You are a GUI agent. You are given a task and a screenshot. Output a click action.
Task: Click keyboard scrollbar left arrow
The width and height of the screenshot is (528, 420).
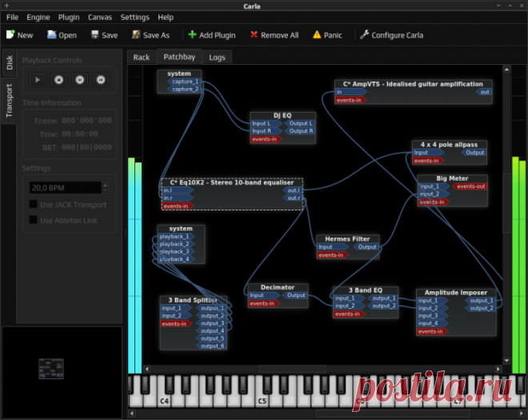pos(132,413)
